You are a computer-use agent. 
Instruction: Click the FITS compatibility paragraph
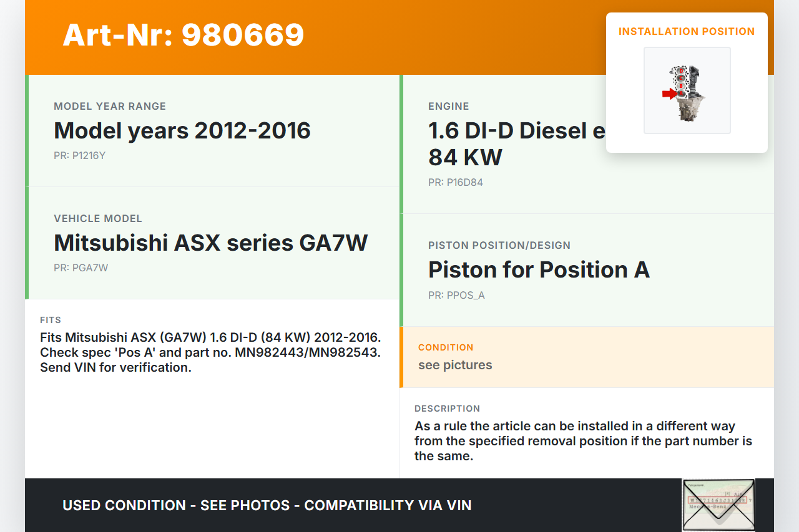[210, 352]
